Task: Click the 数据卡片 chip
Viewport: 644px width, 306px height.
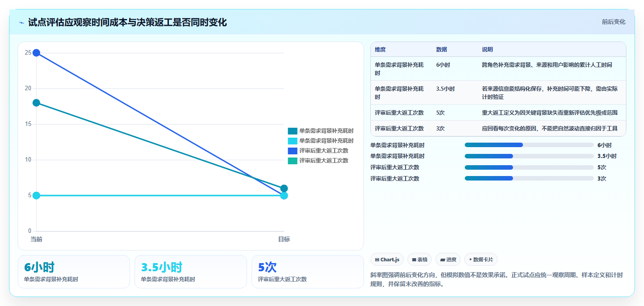Action: [x=481, y=260]
